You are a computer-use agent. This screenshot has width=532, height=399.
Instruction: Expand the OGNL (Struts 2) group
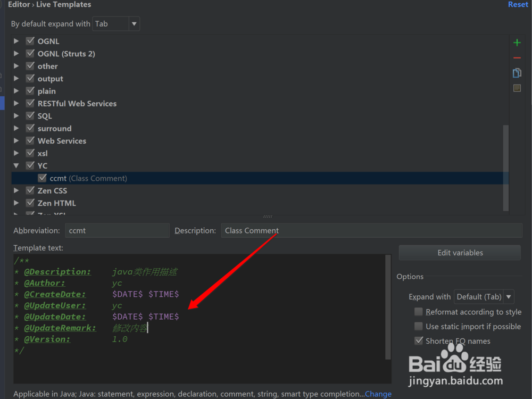[16, 53]
